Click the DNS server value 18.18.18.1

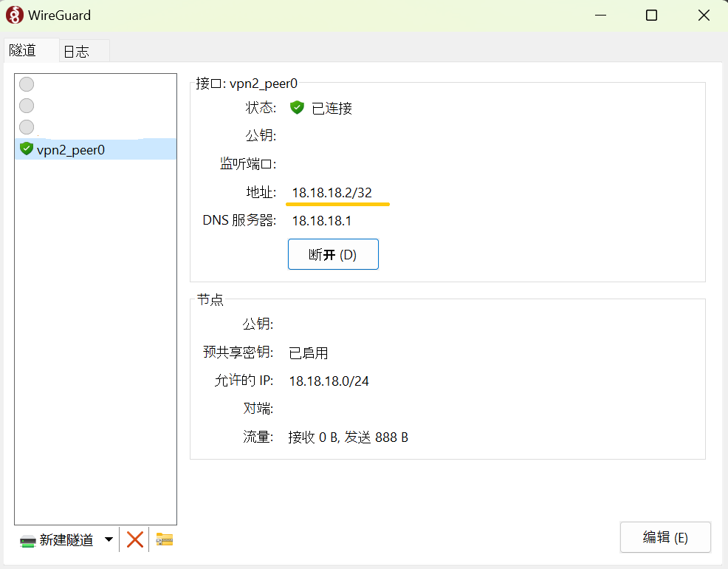point(322,221)
